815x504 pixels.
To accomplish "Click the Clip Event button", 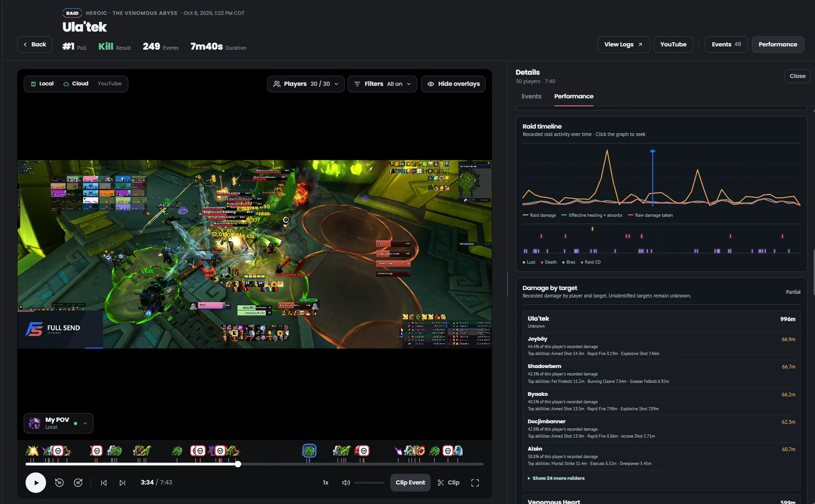I will (410, 482).
